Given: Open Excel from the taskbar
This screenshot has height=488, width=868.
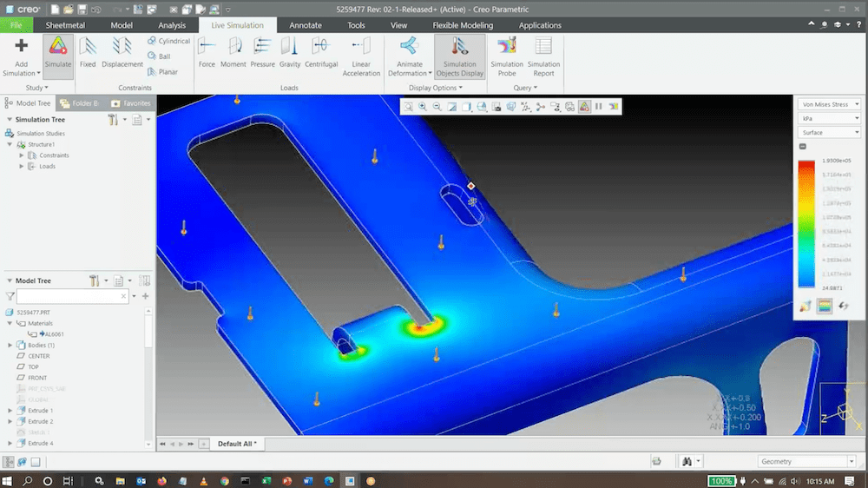Looking at the screenshot, I should pos(266,481).
